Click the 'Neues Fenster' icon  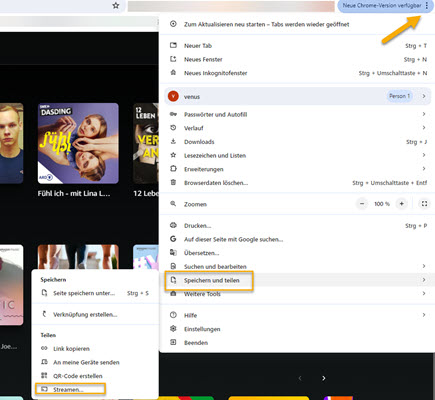click(x=173, y=59)
